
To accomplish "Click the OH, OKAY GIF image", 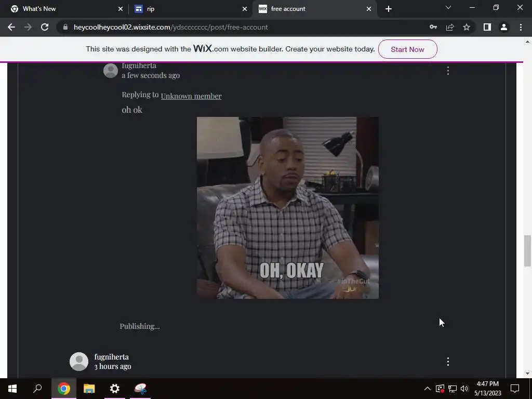I will tap(288, 208).
